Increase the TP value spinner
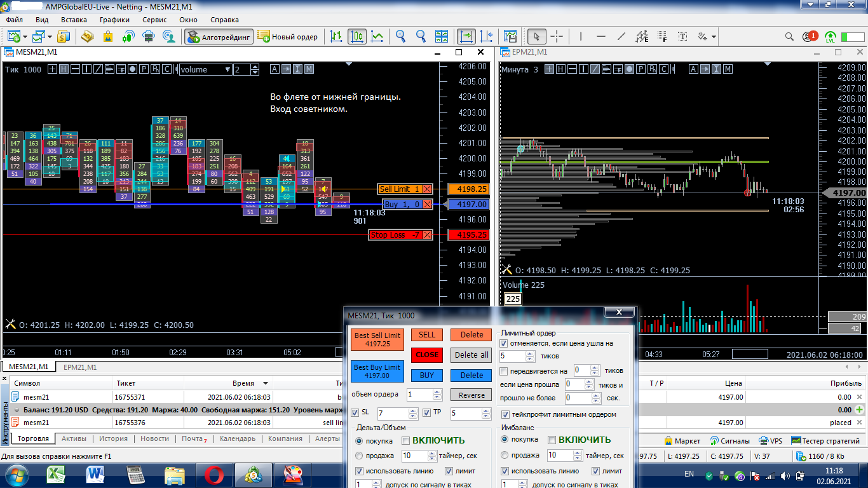Viewport: 868px width, 488px height. [486, 410]
